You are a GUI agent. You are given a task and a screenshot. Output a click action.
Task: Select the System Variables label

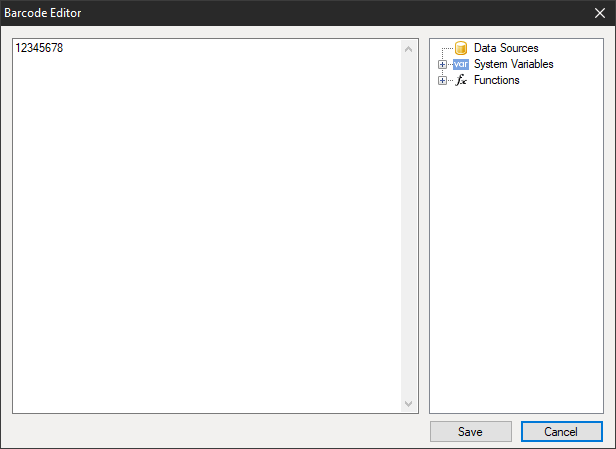pyautogui.click(x=513, y=64)
